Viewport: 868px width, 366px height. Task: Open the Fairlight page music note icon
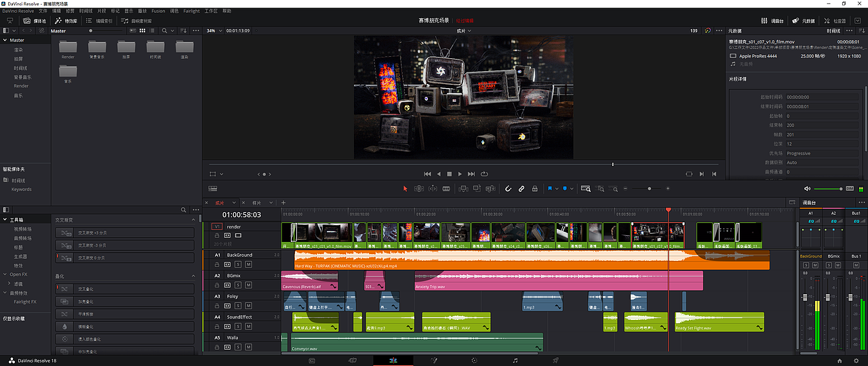(x=515, y=361)
